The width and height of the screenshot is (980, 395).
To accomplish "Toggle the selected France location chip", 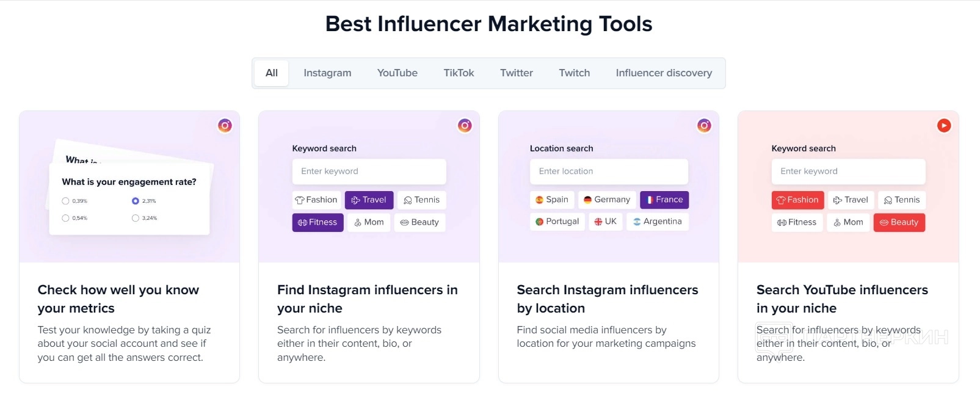I will 664,200.
